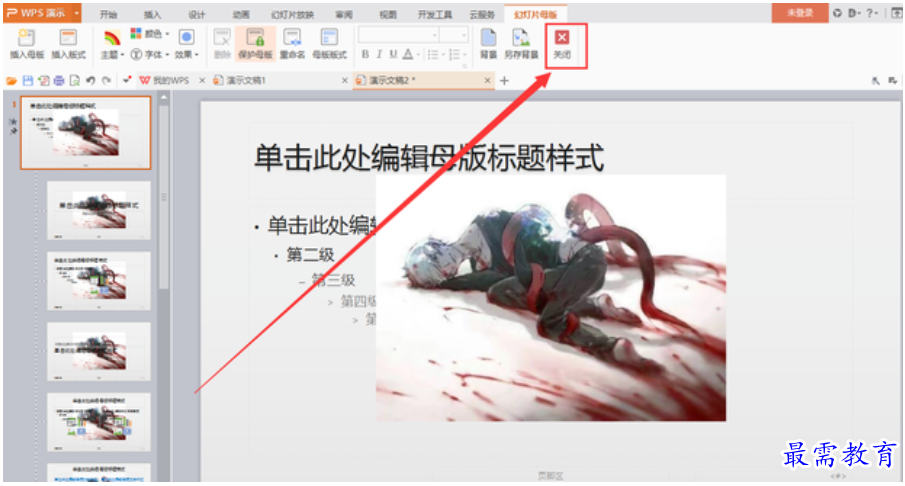The height and width of the screenshot is (486, 905).
Task: Open the numbered list options
Action: (457, 54)
